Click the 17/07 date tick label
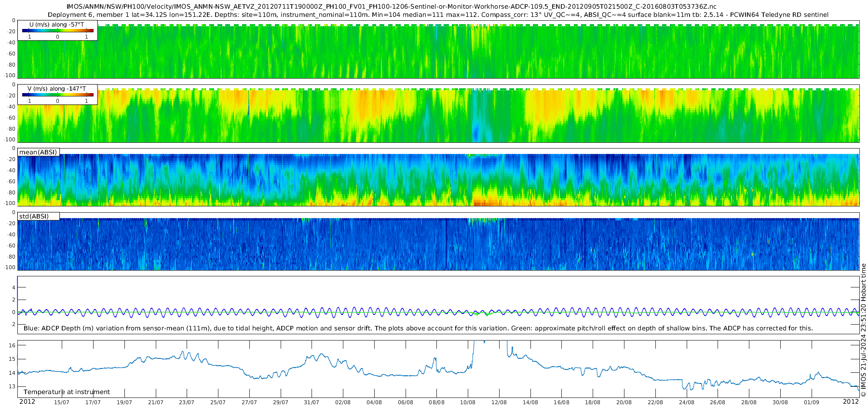Viewport: 868px width, 410px height. [x=93, y=402]
